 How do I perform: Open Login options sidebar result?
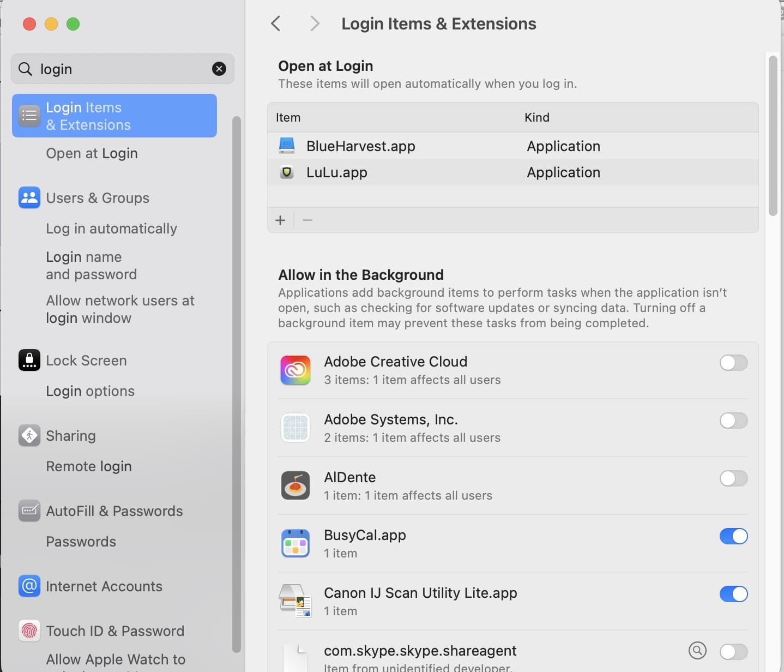(x=90, y=391)
